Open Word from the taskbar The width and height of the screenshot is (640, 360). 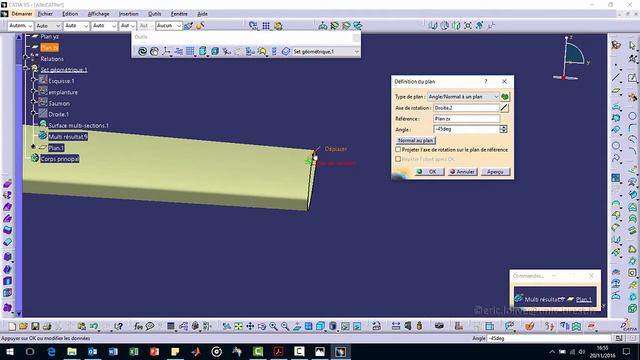pyautogui.click(x=113, y=351)
